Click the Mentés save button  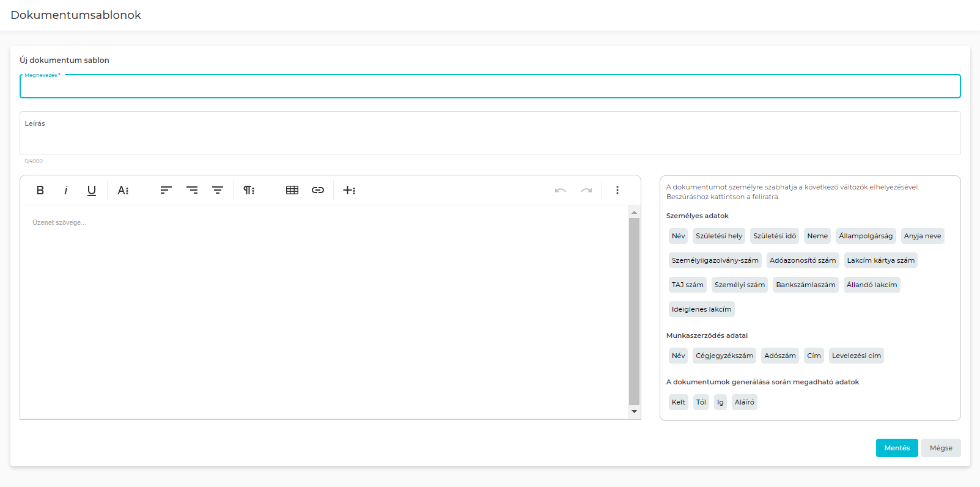tap(896, 448)
